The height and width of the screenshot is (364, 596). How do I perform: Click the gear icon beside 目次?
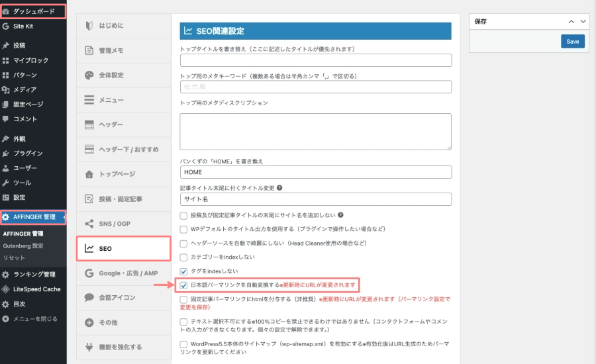6,304
